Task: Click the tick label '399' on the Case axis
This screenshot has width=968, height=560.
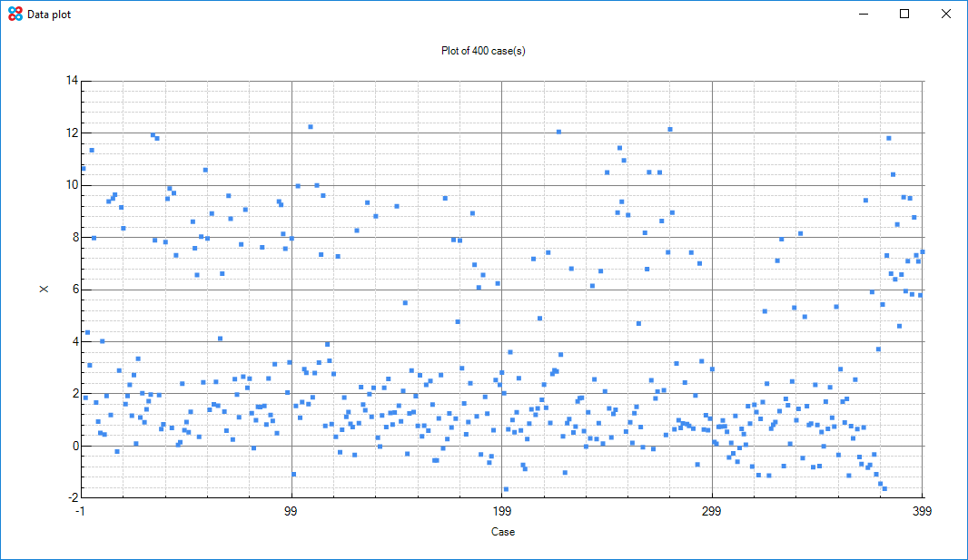Action: [x=923, y=510]
